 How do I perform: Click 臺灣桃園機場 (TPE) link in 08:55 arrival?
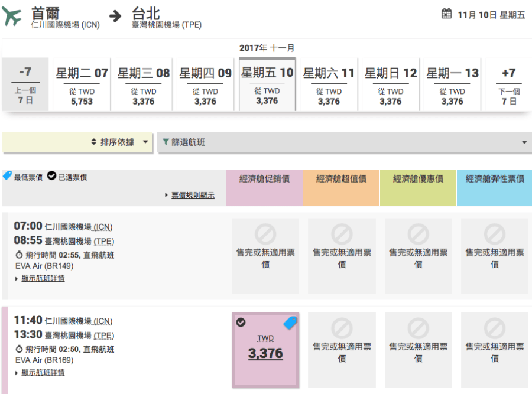80,242
